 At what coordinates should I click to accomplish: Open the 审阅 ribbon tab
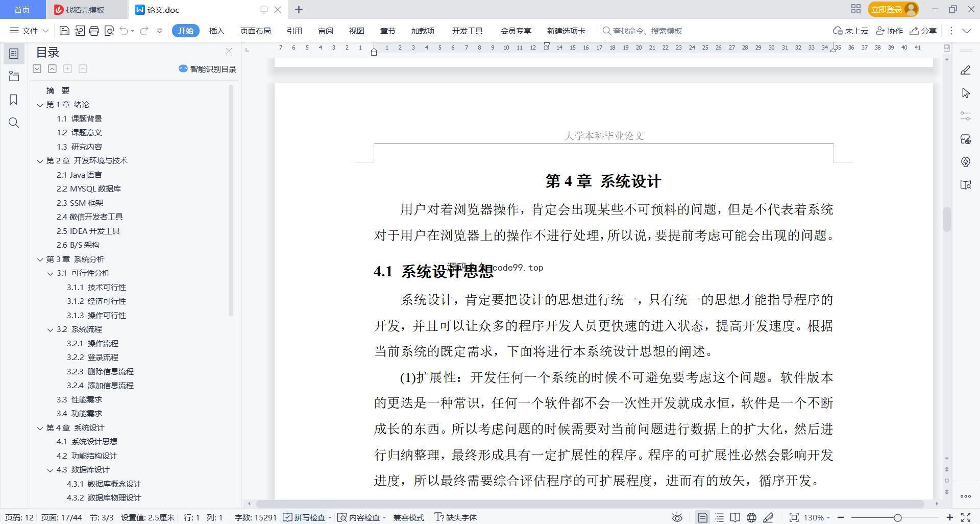click(x=326, y=31)
